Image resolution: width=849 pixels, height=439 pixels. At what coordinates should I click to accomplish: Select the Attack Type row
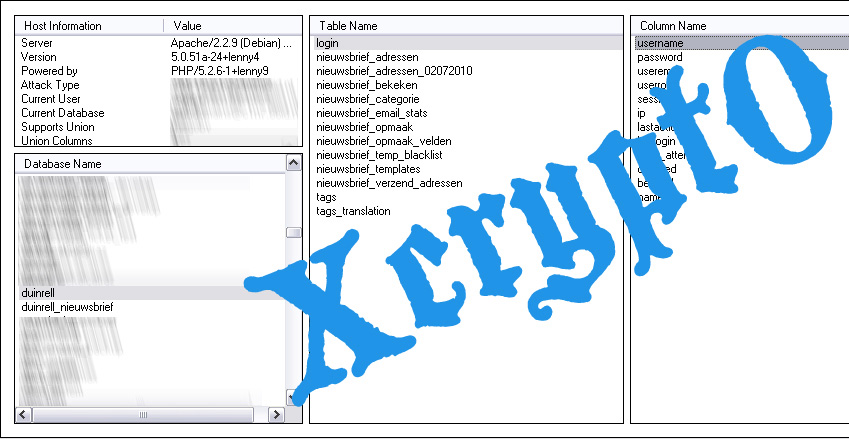click(50, 85)
